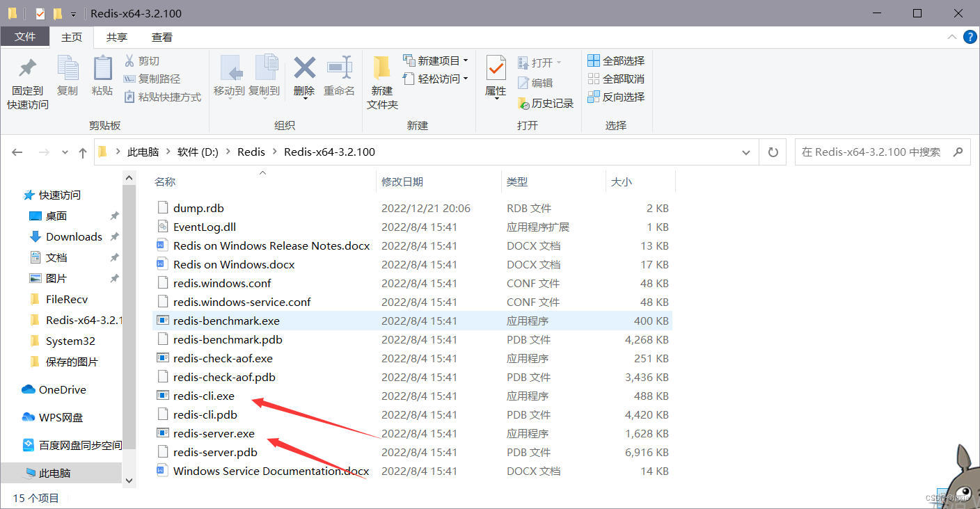Switch to the View ribbon tab
Screen dimensions: 980x509
pos(162,37)
